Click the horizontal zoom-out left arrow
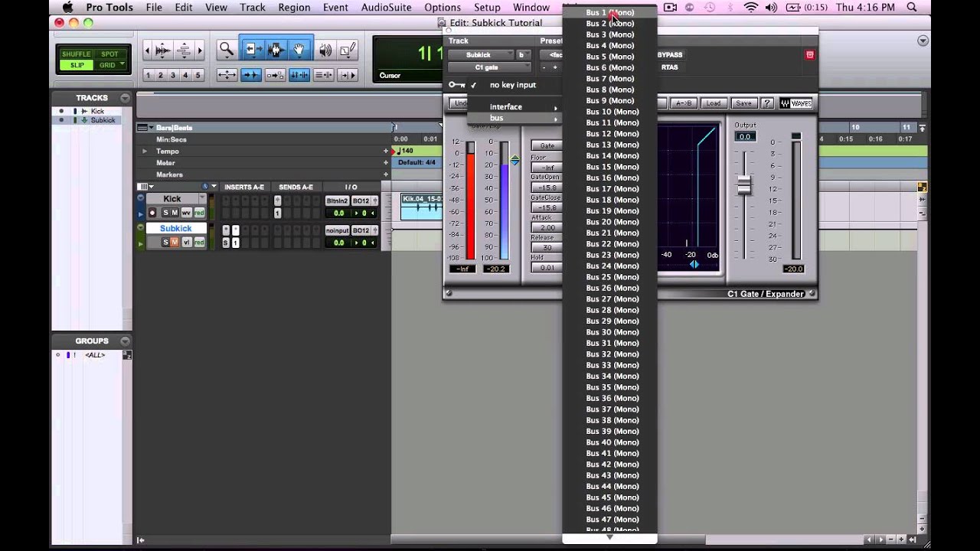The height and width of the screenshot is (551, 980). [148, 51]
